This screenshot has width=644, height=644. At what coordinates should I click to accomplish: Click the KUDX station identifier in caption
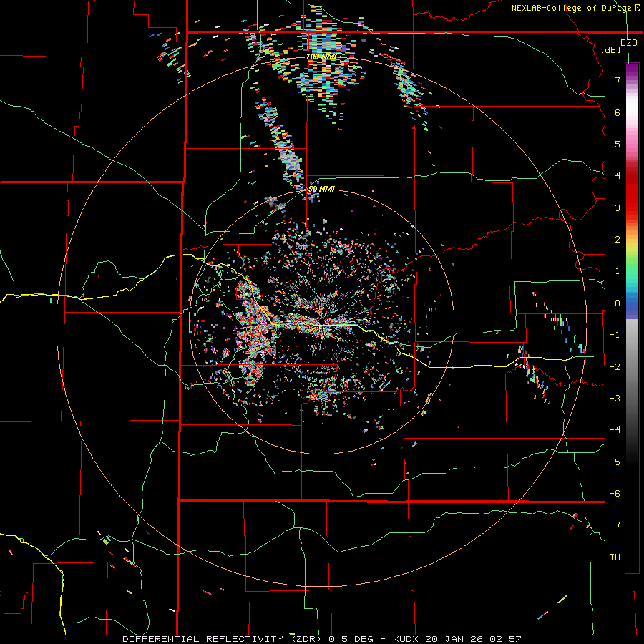point(406,639)
